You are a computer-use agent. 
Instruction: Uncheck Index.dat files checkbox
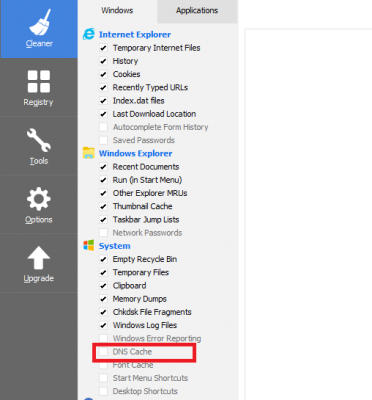pyautogui.click(x=103, y=101)
